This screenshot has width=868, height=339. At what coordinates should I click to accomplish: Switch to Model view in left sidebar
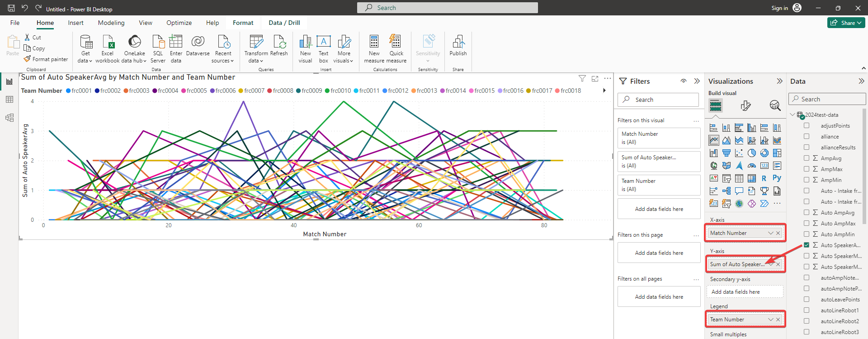(9, 118)
